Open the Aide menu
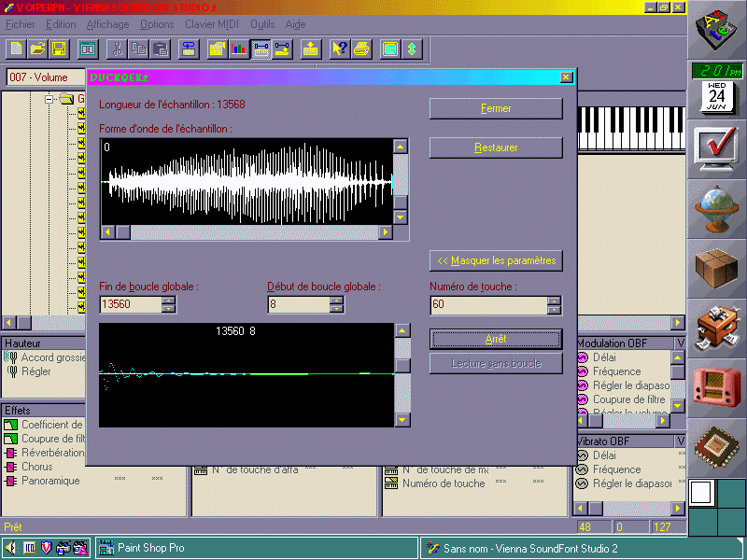 (x=295, y=24)
